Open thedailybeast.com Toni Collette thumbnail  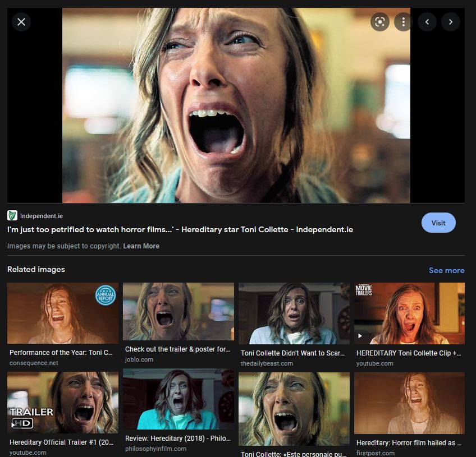click(294, 313)
